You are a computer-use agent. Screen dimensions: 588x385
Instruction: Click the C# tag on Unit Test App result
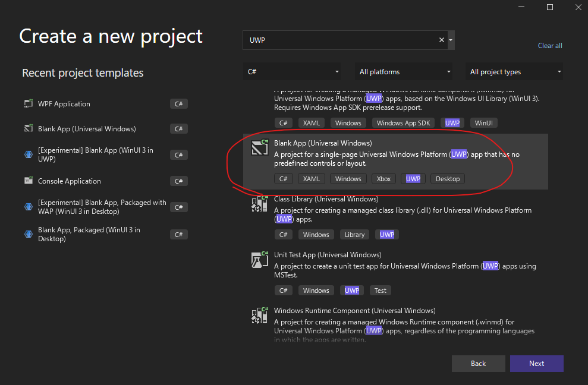click(x=283, y=291)
